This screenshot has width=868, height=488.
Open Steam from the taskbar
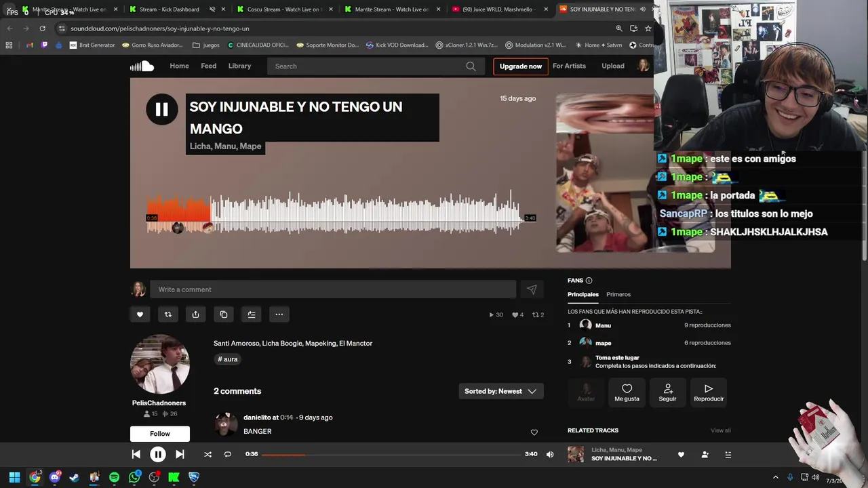tap(74, 477)
